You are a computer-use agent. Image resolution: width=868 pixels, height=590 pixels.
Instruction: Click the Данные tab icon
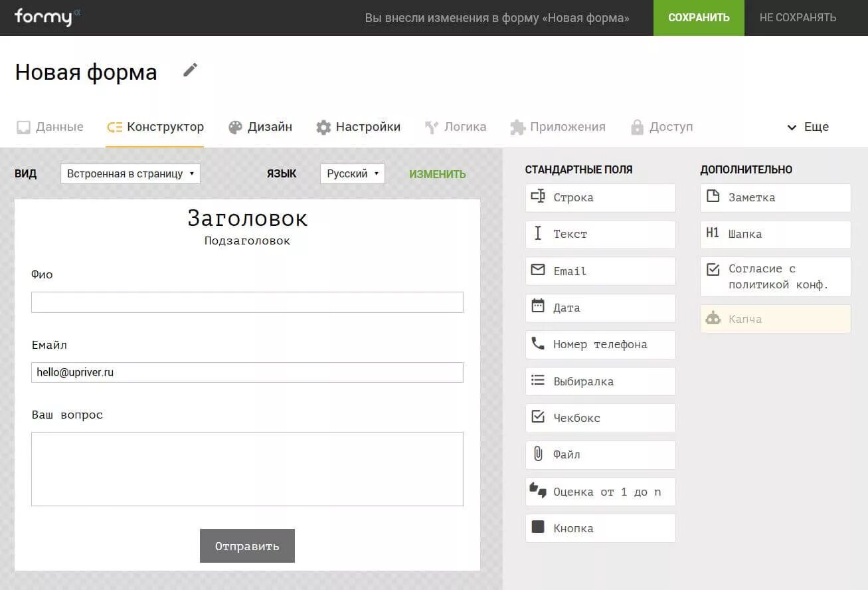(x=23, y=128)
